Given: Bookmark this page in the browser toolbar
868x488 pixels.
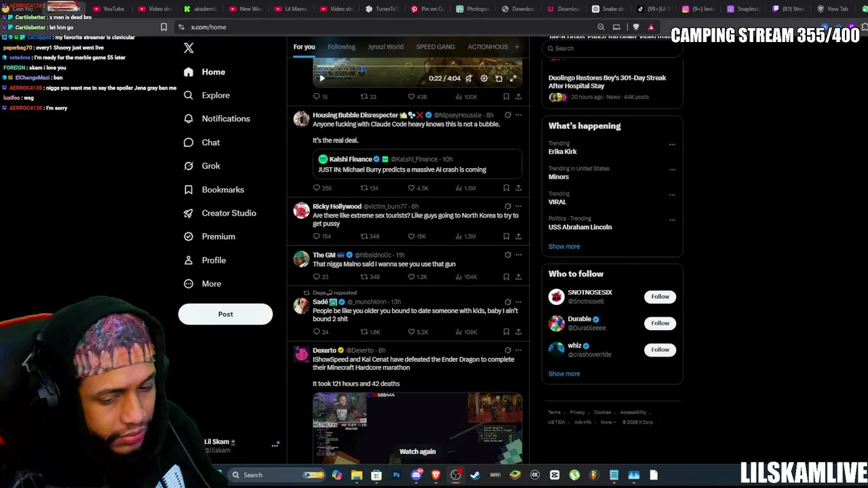Looking at the screenshot, I should [x=163, y=27].
